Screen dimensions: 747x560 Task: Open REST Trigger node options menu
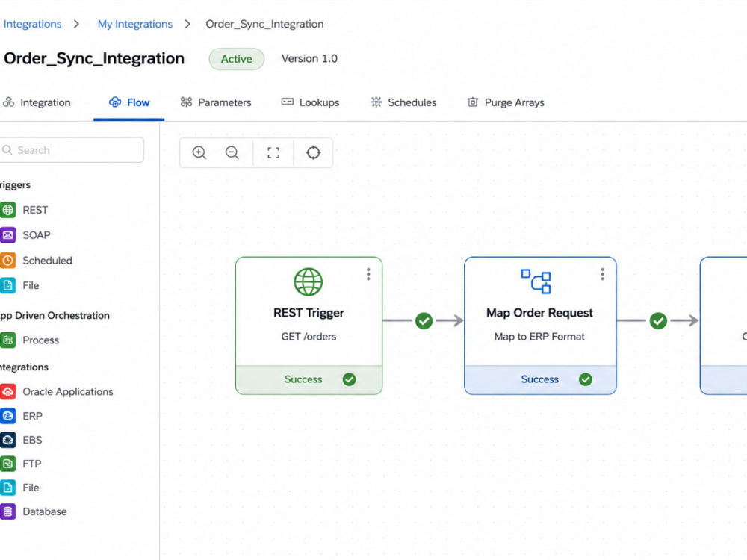pos(368,274)
